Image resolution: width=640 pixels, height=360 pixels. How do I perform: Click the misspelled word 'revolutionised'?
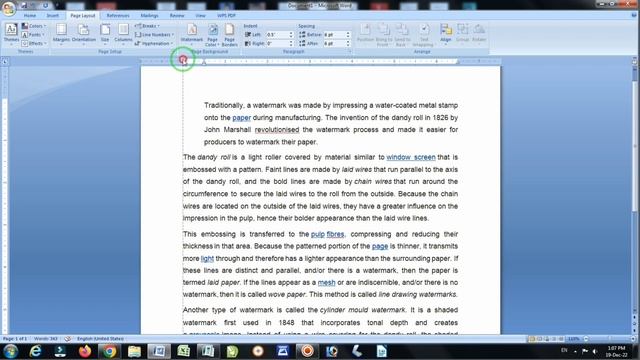[x=277, y=130]
